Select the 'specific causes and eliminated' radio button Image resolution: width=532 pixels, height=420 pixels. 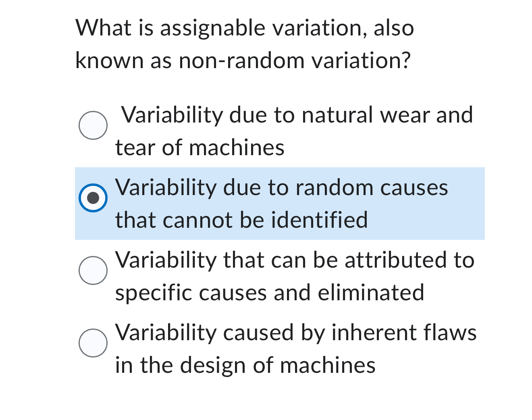tap(93, 270)
